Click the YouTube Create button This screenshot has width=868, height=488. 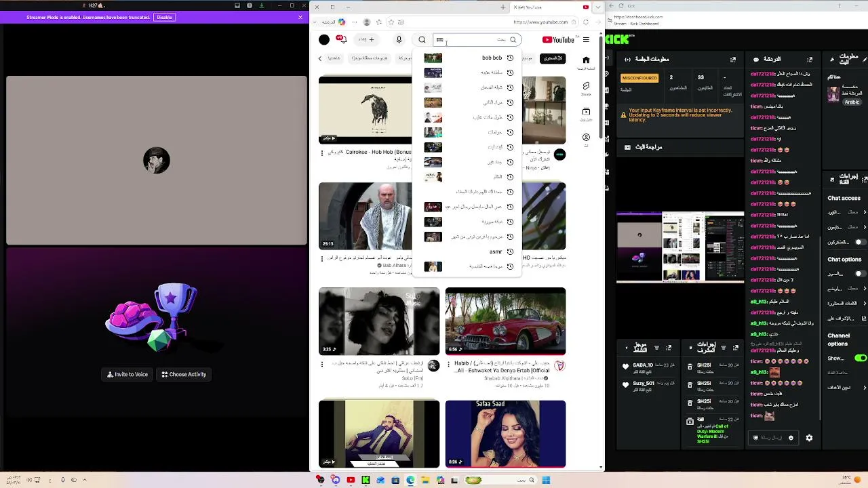coord(367,39)
